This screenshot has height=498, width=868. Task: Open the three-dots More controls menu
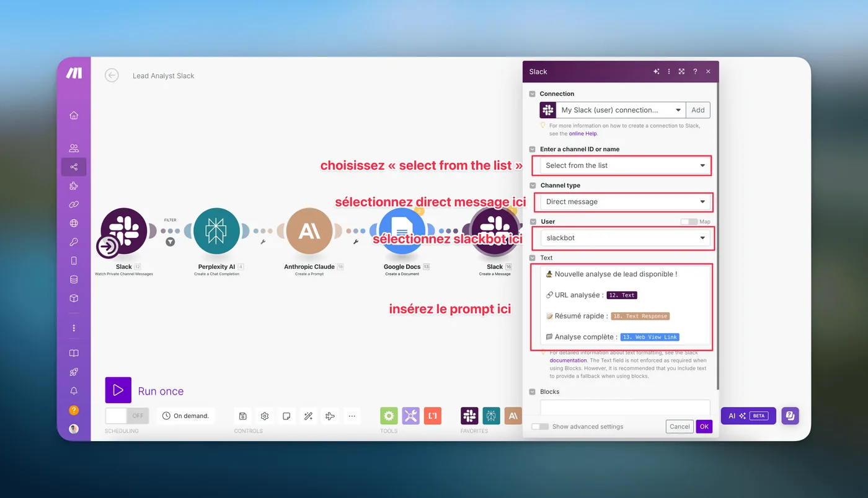coord(352,416)
